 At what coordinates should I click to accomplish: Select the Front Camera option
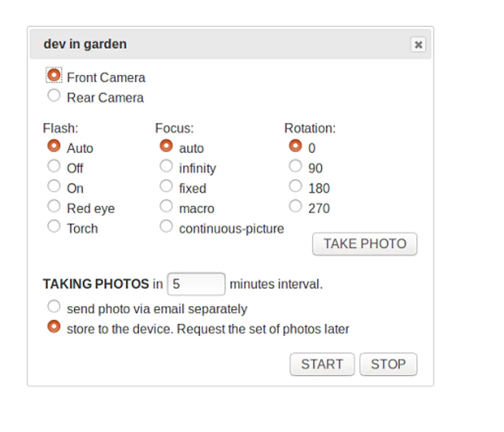click(x=54, y=75)
